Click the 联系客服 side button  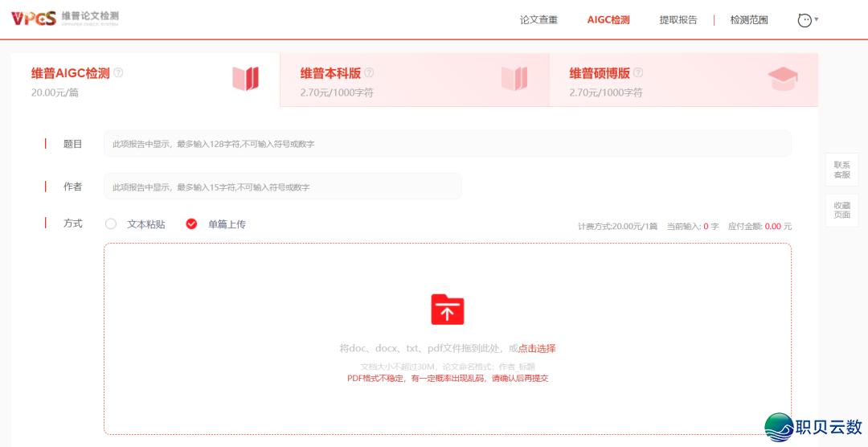(x=842, y=170)
